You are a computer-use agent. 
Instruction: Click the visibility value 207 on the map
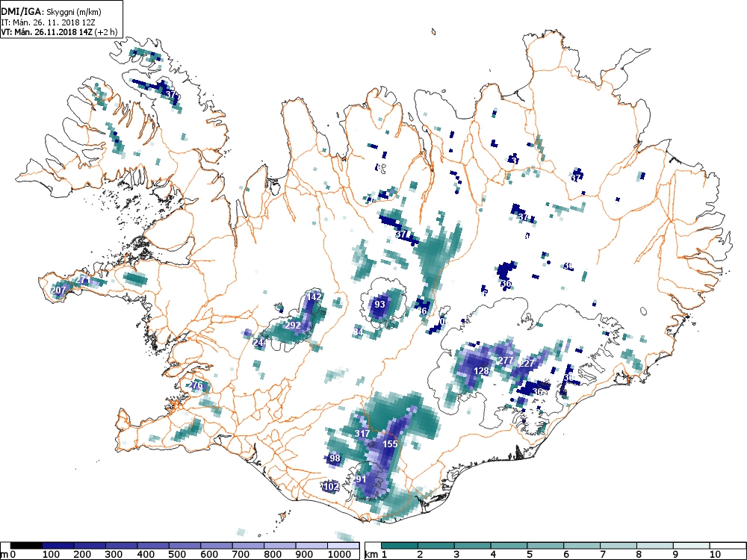pyautogui.click(x=58, y=290)
